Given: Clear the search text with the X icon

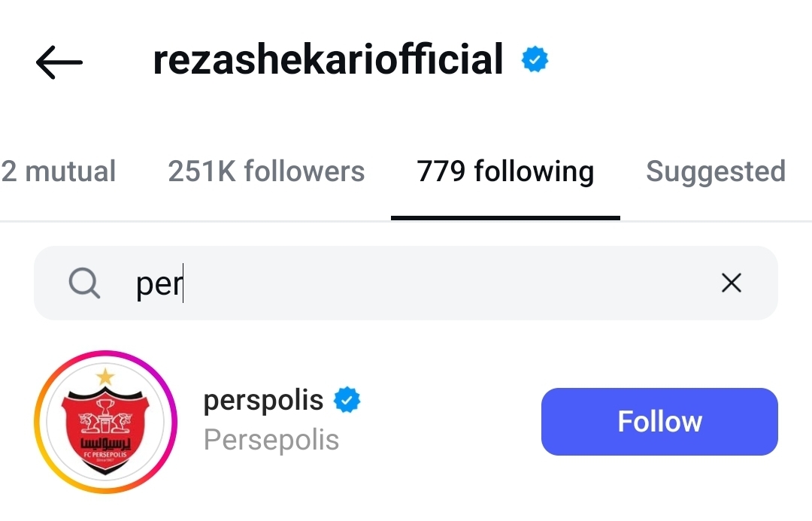Looking at the screenshot, I should pyautogui.click(x=731, y=283).
